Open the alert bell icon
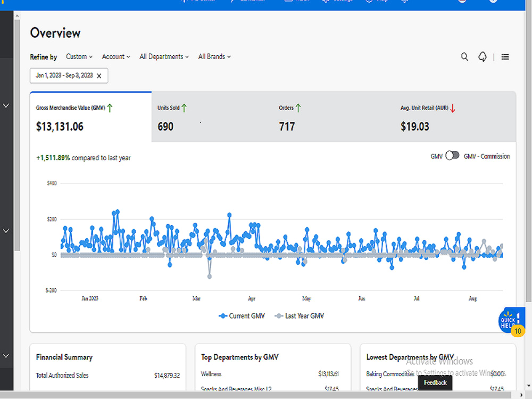The image size is (532, 399). click(x=482, y=57)
